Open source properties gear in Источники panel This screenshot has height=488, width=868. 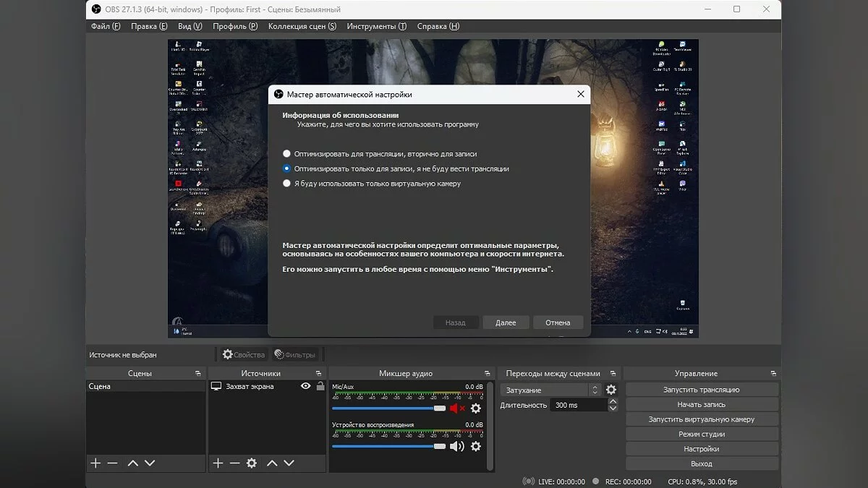pos(251,463)
